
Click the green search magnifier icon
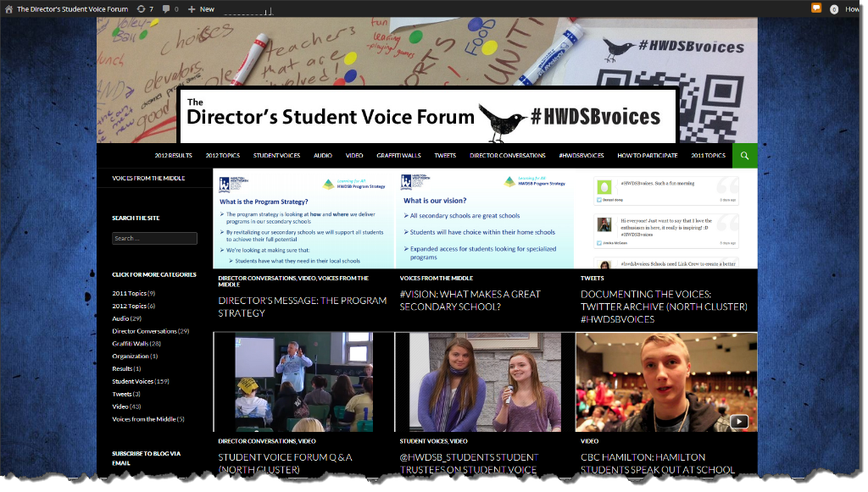point(744,156)
